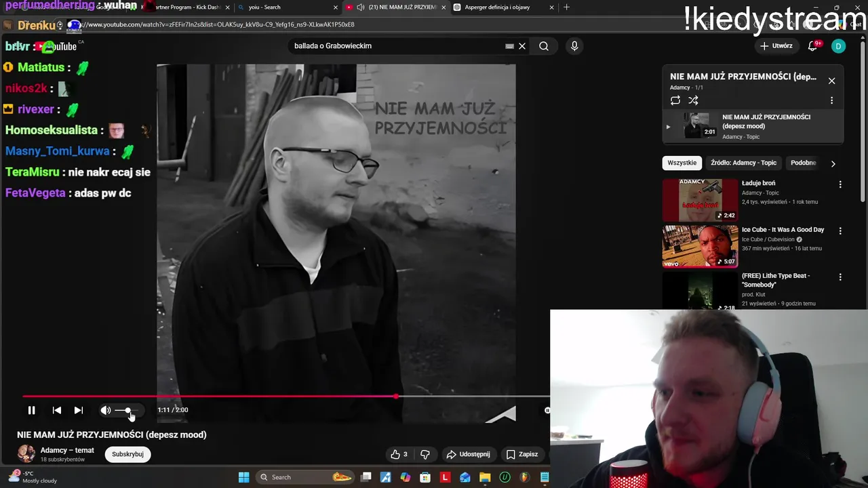Open YouTube notifications bell
This screenshot has width=868, height=488.
click(812, 46)
